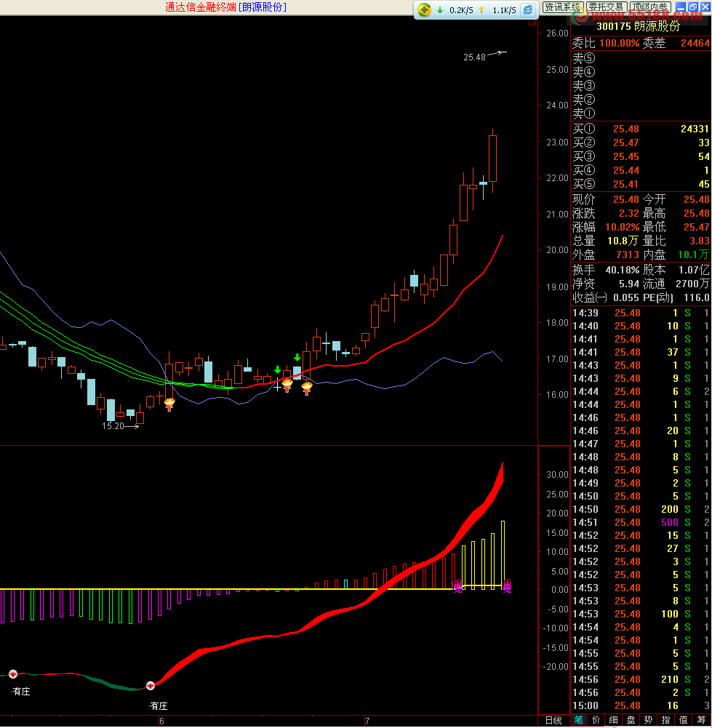Click the left green down-arrow signal

coord(278,369)
